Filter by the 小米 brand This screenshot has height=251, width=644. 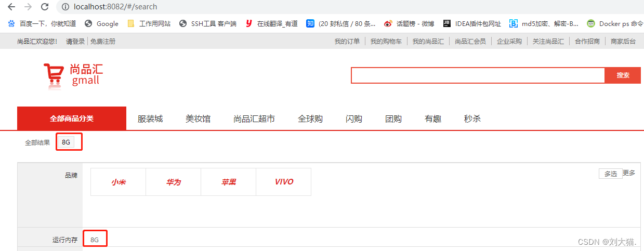(119, 182)
